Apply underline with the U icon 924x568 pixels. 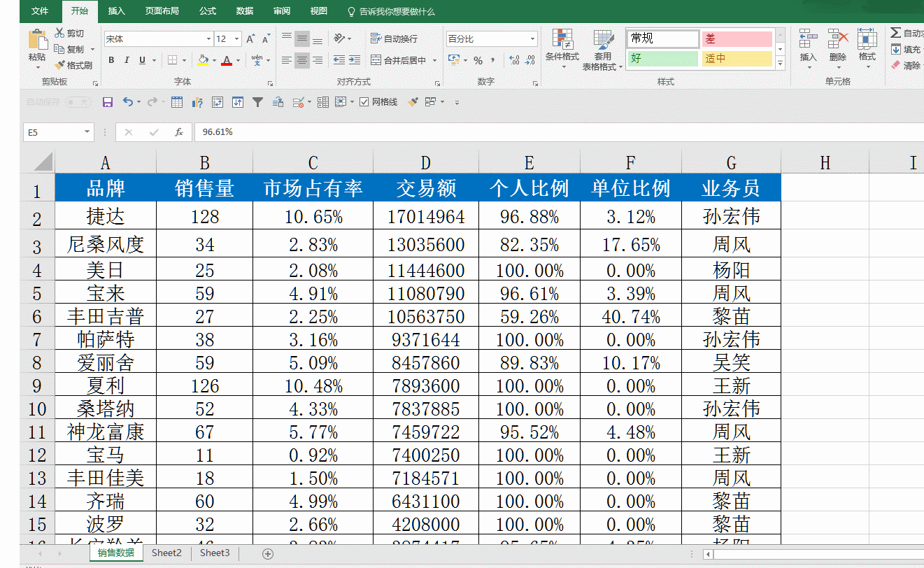143,61
